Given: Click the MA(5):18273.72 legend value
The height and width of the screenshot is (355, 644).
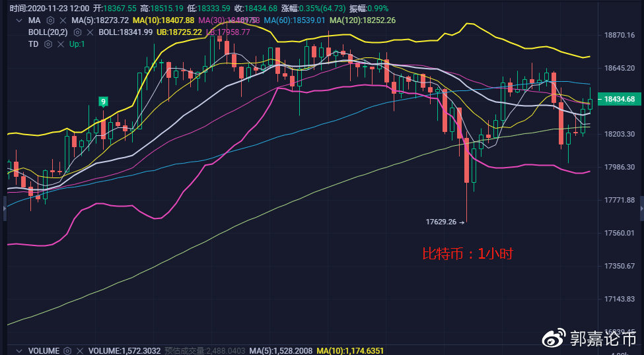Looking at the screenshot, I should click(x=100, y=20).
